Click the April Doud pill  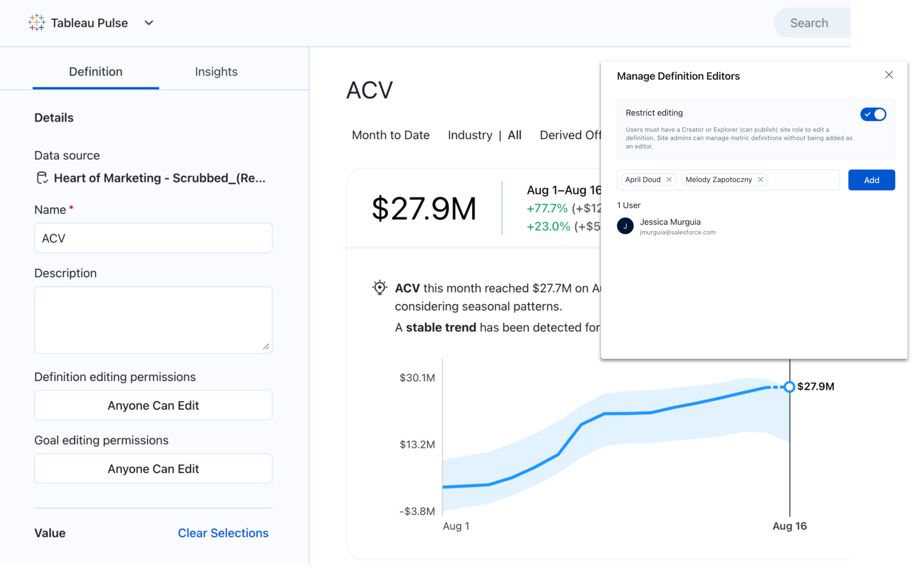643,180
